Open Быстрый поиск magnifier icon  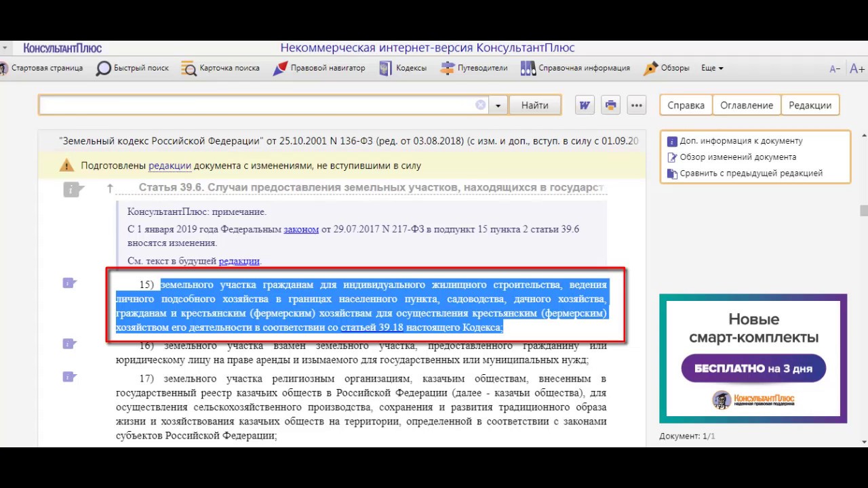coord(103,68)
